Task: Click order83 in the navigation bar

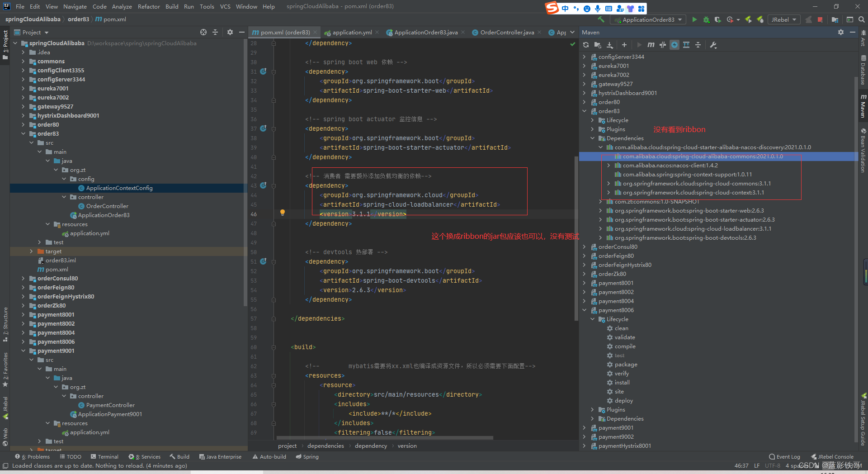Action: pos(78,19)
